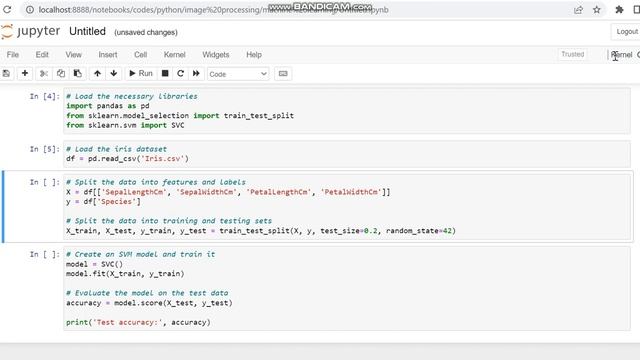Open browser extensions puzzle icon
This screenshot has height=360, width=640.
[x=619, y=9]
